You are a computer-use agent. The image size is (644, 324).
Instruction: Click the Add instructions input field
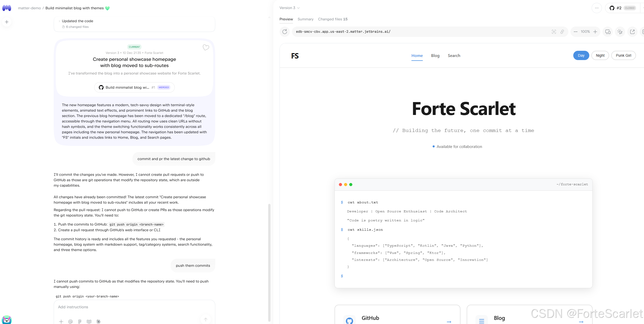pos(129,307)
